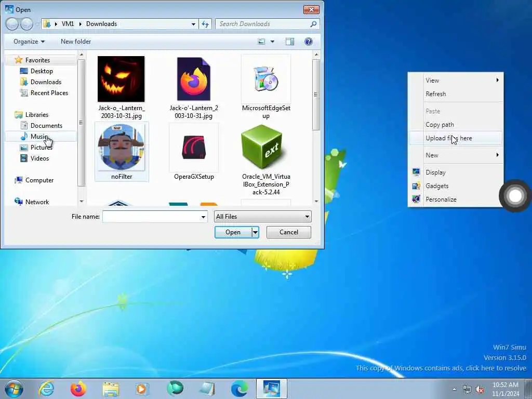
Task: Open the Videos library
Action: click(x=39, y=158)
